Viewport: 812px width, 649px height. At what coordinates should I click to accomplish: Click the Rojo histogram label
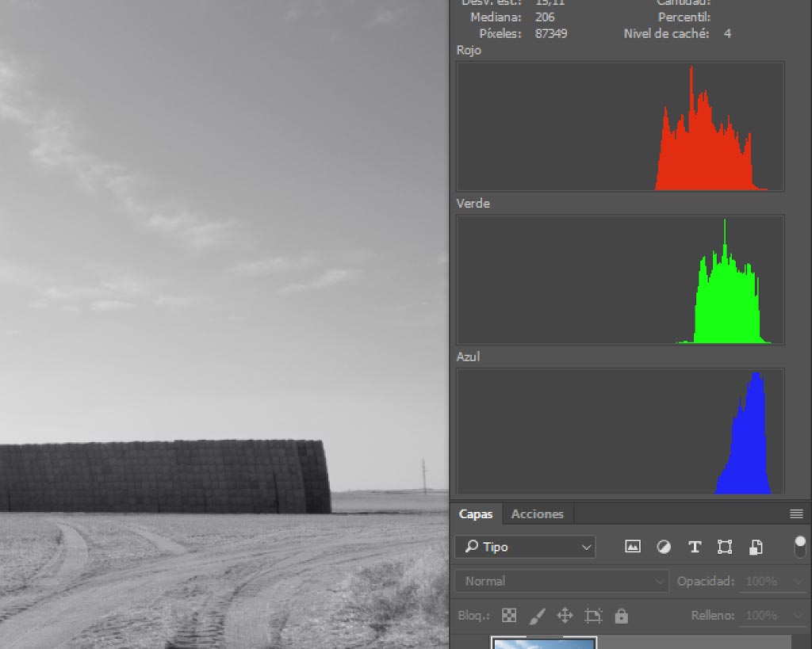(x=469, y=50)
